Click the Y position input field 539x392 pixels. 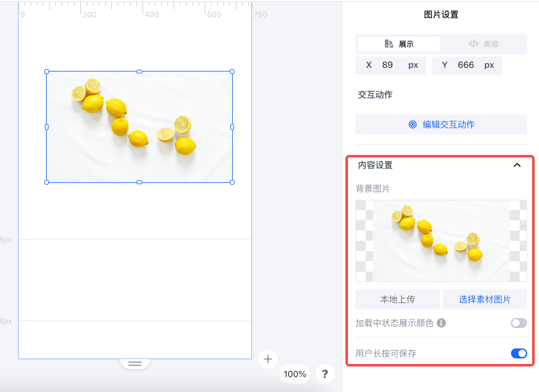click(467, 65)
